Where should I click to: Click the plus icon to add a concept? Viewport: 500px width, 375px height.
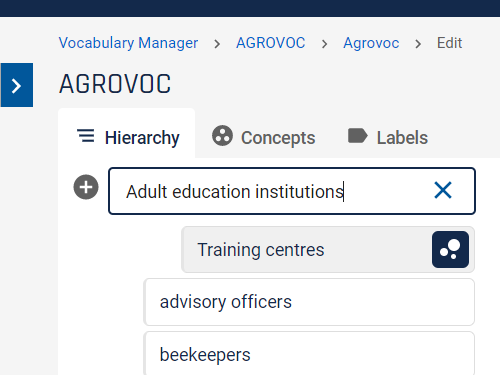click(86, 187)
